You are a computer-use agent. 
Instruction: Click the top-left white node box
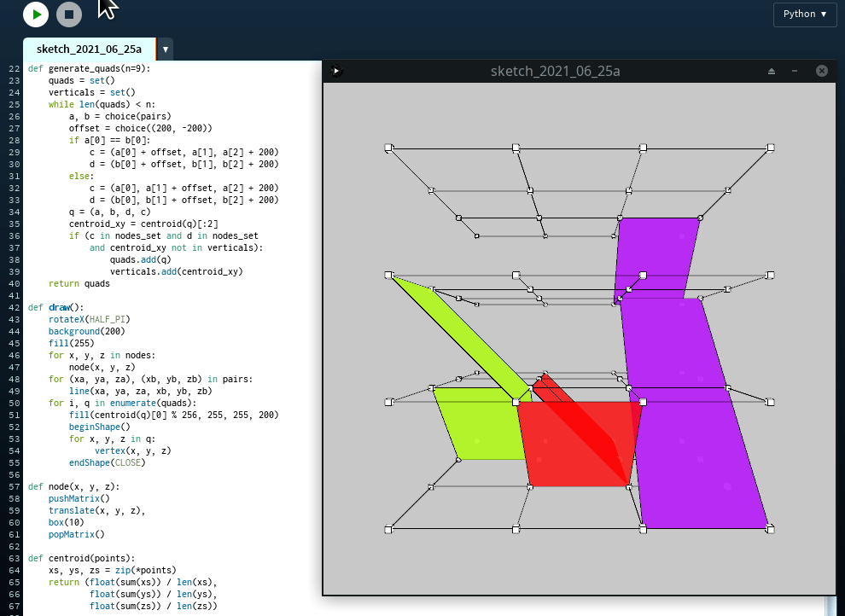pyautogui.click(x=388, y=148)
